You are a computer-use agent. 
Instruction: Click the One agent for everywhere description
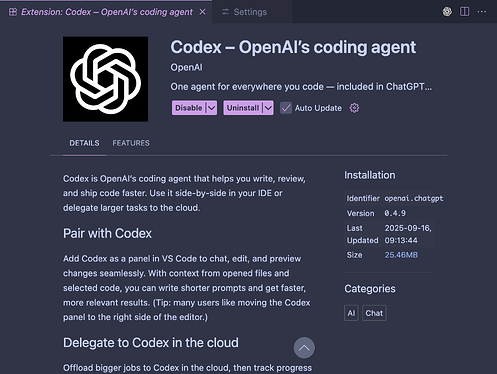pyautogui.click(x=301, y=87)
